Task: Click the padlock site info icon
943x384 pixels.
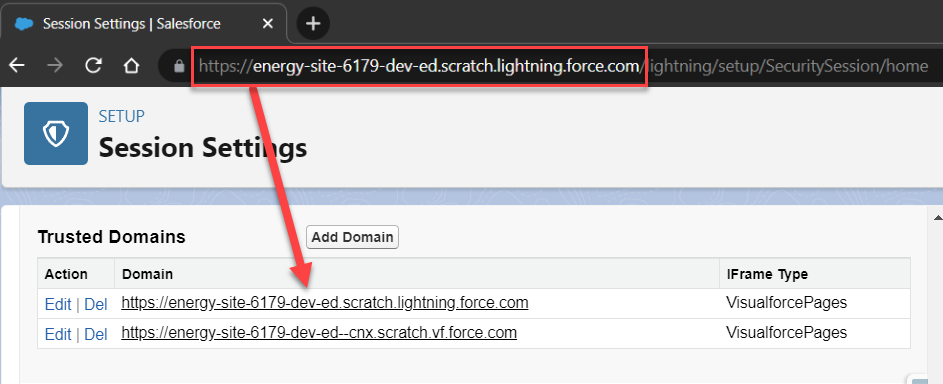Action: pyautogui.click(x=179, y=66)
